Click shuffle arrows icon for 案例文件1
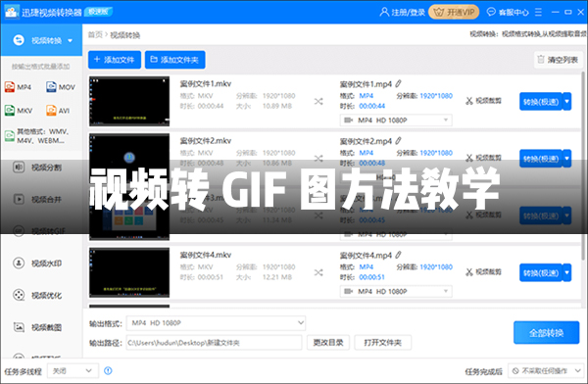This screenshot has width=588, height=384. pyautogui.click(x=318, y=101)
